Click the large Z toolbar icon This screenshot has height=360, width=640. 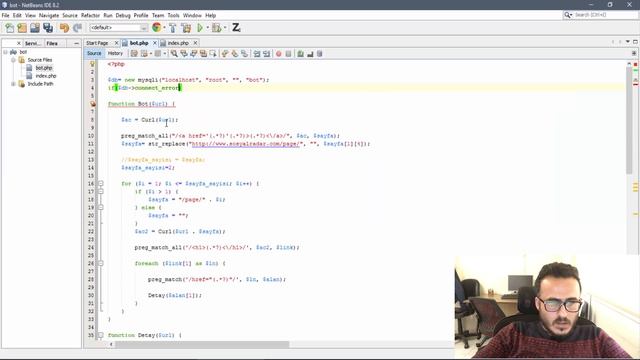236,28
